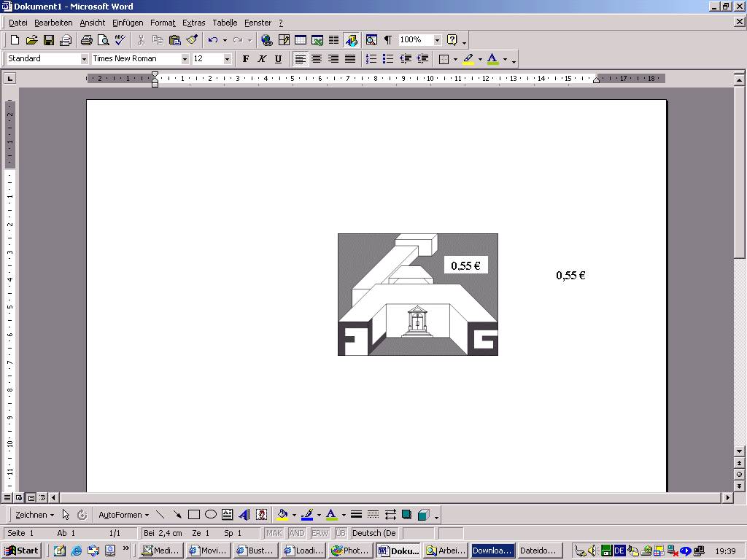The height and width of the screenshot is (560, 747).
Task: Open the Einfügen menu
Action: point(128,23)
